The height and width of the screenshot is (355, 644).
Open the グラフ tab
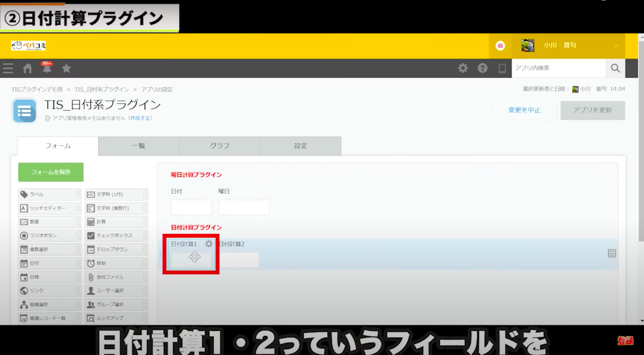pyautogui.click(x=219, y=146)
